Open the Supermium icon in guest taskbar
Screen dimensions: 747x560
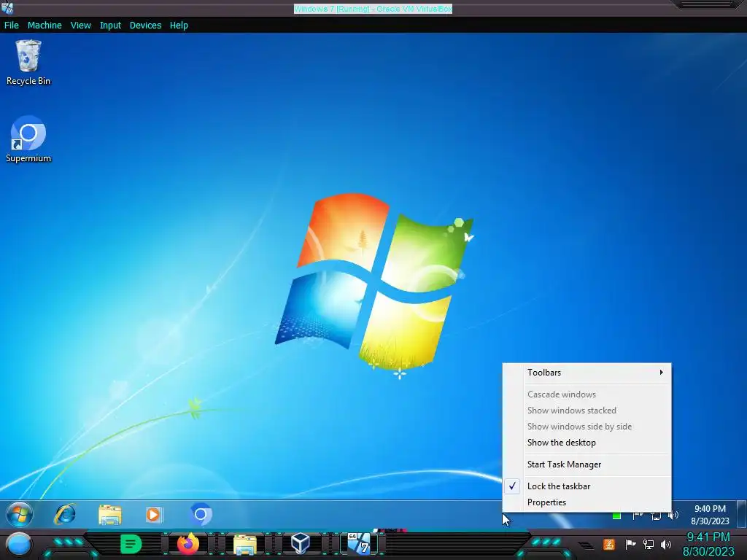(201, 514)
